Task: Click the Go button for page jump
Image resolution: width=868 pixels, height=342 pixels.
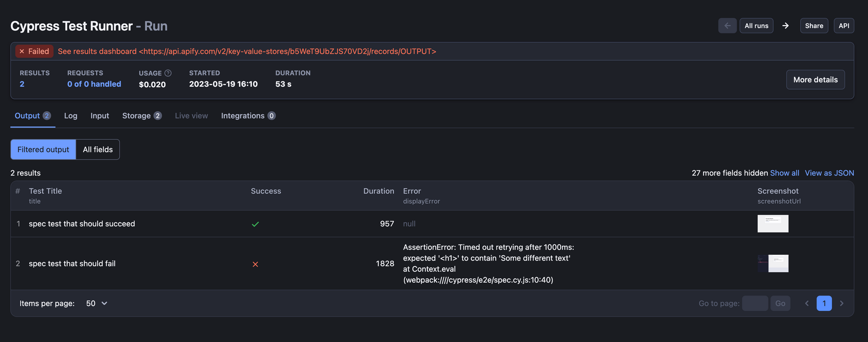Action: [x=780, y=303]
